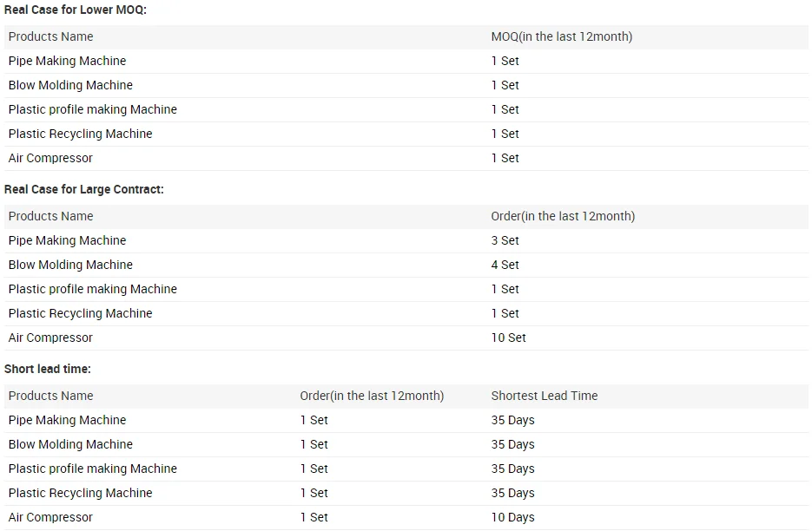Click 'Air Compressor' in Short lead time table
Screen dimensions: 812x531
coord(50,517)
